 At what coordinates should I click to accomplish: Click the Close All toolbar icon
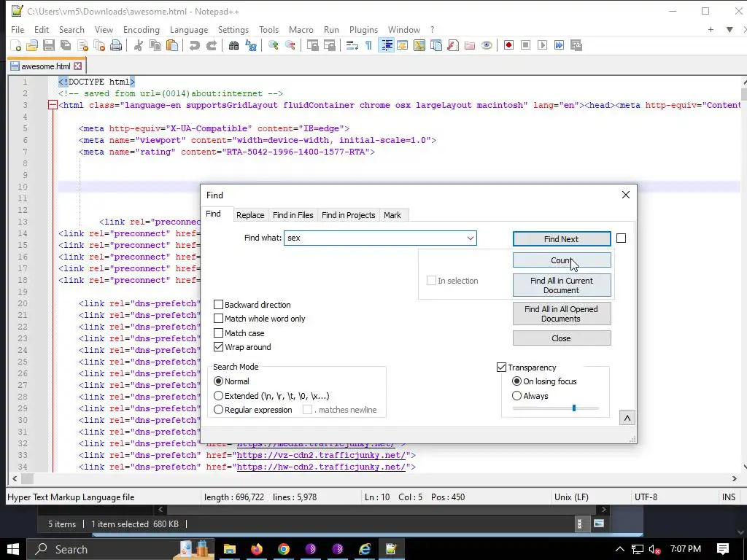(x=99, y=45)
